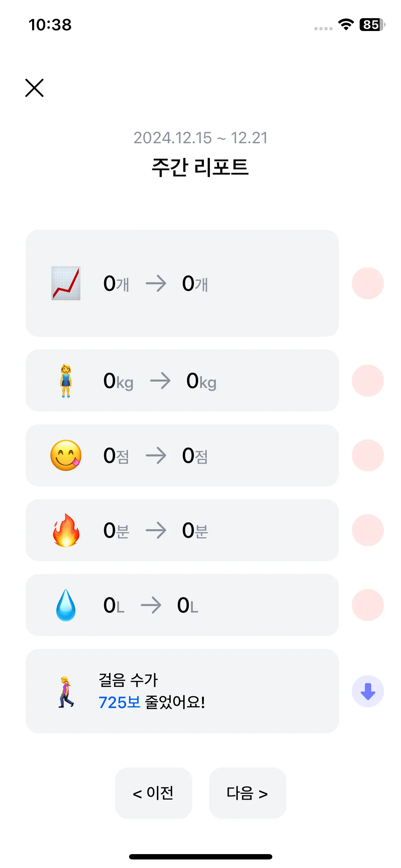This screenshot has width=401, height=868.
Task: Tap the water droplet icon
Action: [x=66, y=605]
